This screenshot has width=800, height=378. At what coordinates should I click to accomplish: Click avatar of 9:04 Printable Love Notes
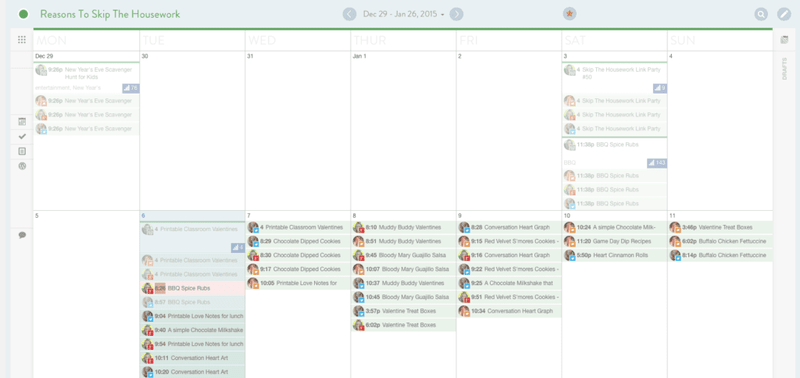point(147,316)
